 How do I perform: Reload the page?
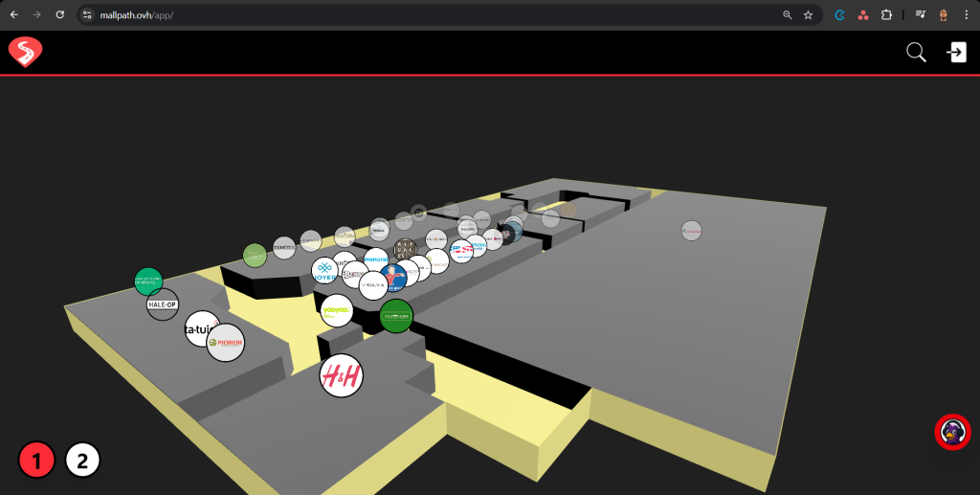tap(60, 15)
